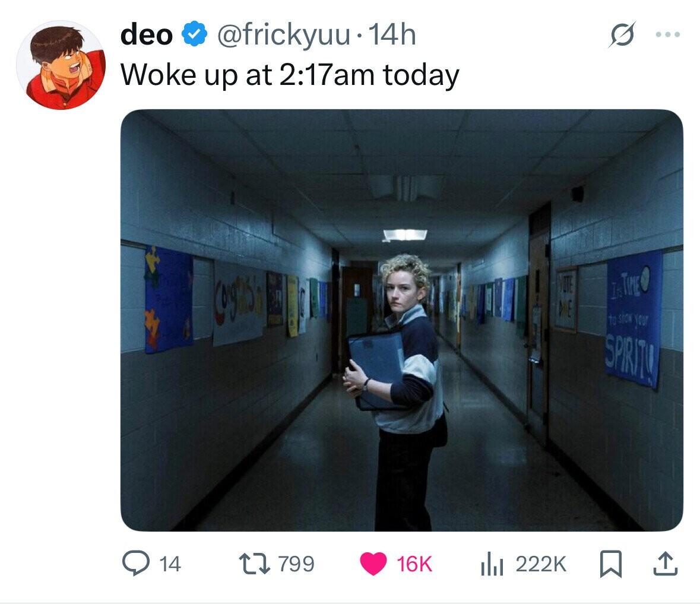Open the dark school hallway photo
700x604 pixels.
402,320
